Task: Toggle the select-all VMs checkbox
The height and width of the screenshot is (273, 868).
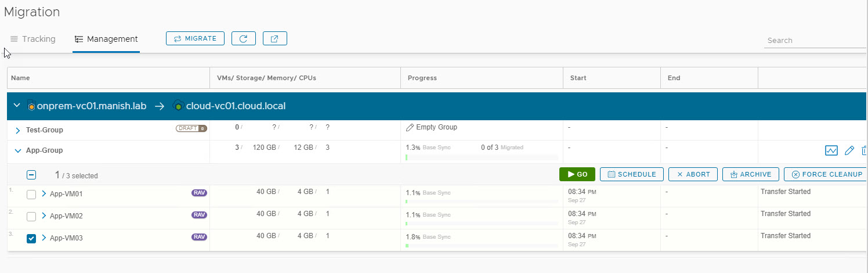Action: pos(31,175)
